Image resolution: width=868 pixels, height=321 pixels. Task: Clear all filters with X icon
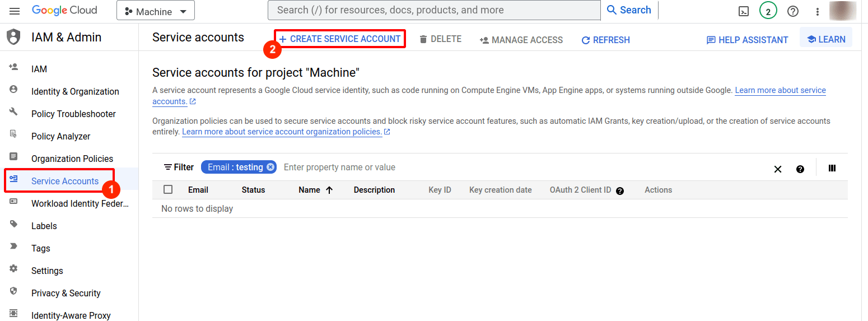(x=778, y=169)
